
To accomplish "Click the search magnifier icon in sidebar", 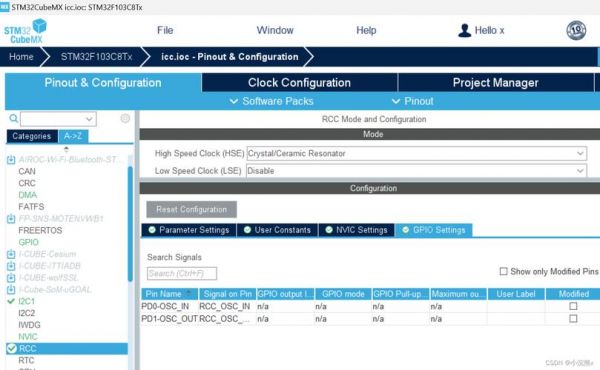I will 13,119.
